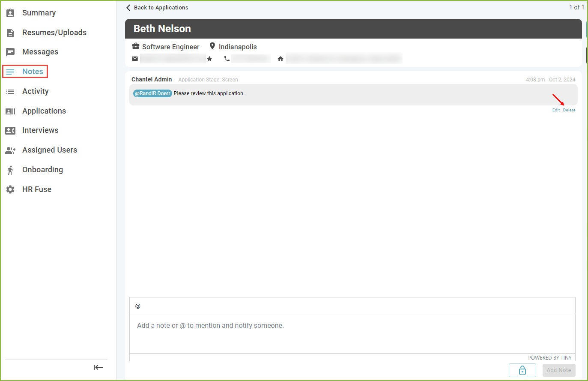Click the home address icon

281,59
